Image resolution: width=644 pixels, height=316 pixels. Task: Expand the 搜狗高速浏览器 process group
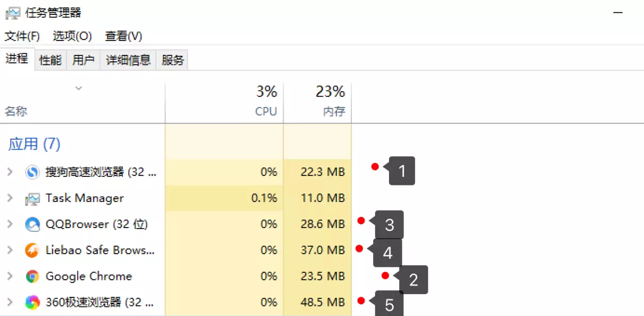coord(9,172)
